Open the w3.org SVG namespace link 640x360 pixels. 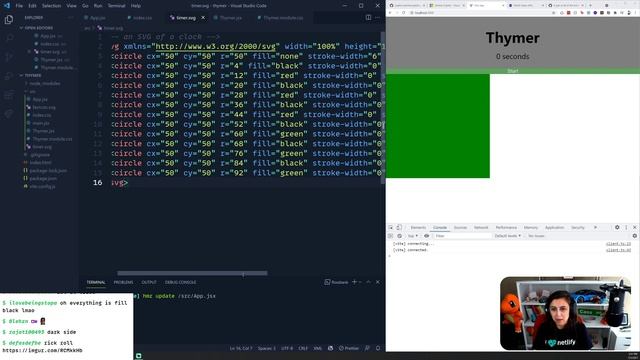click(216, 47)
